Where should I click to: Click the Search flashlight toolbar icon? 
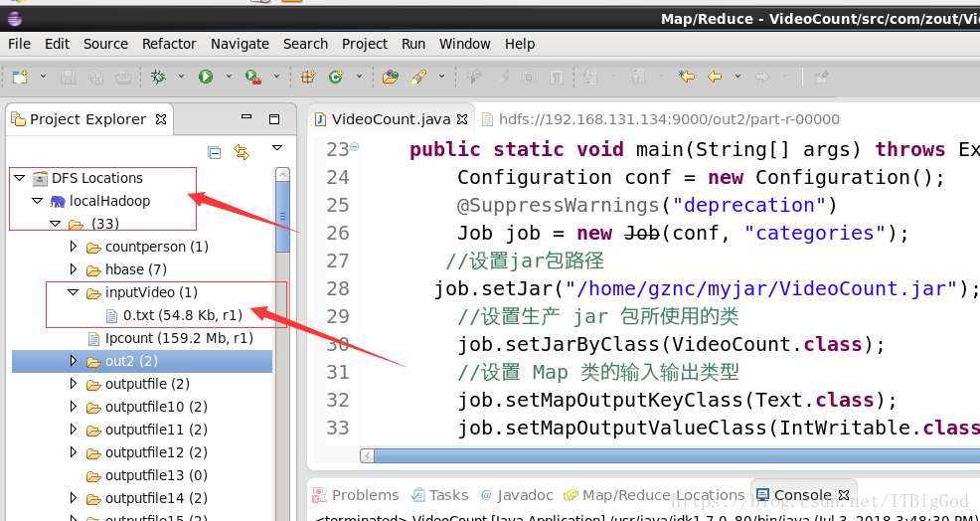[x=418, y=77]
